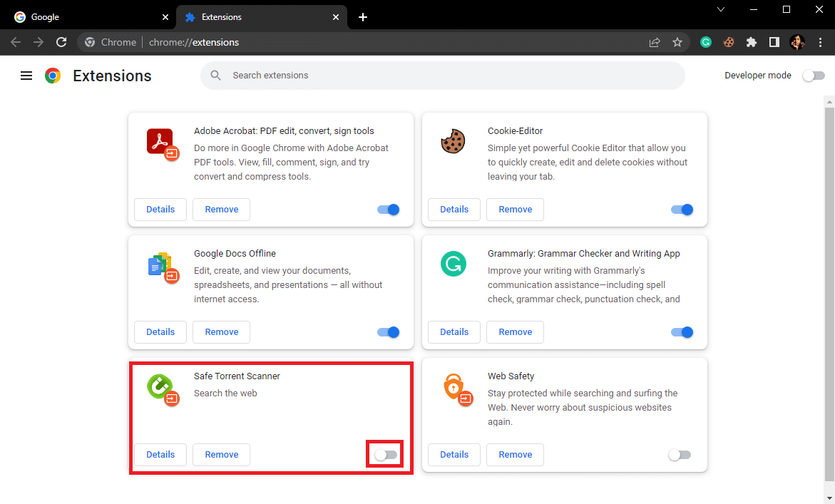
Task: Click the 'Web Safety' title text
Action: pyautogui.click(x=511, y=376)
